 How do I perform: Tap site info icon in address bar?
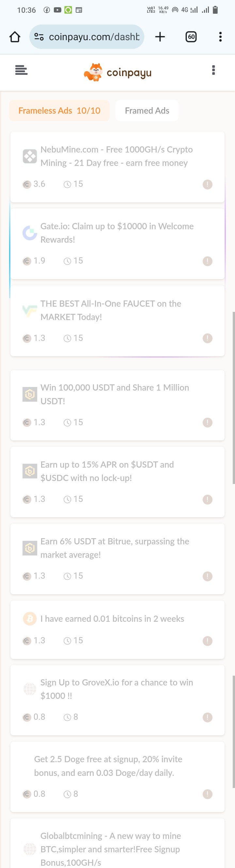[39, 37]
